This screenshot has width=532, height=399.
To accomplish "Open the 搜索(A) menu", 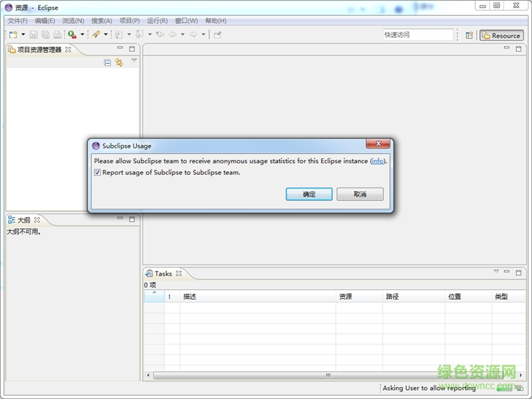I will [101, 21].
